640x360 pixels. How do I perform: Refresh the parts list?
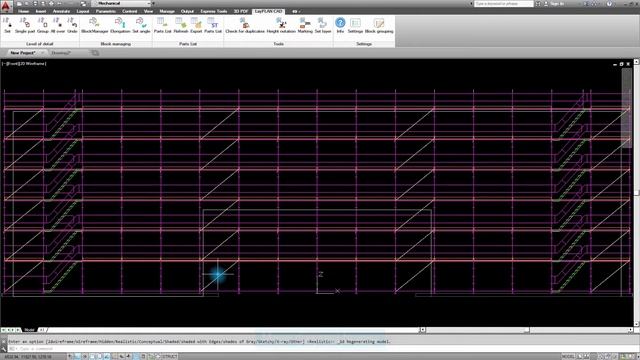tap(181, 25)
